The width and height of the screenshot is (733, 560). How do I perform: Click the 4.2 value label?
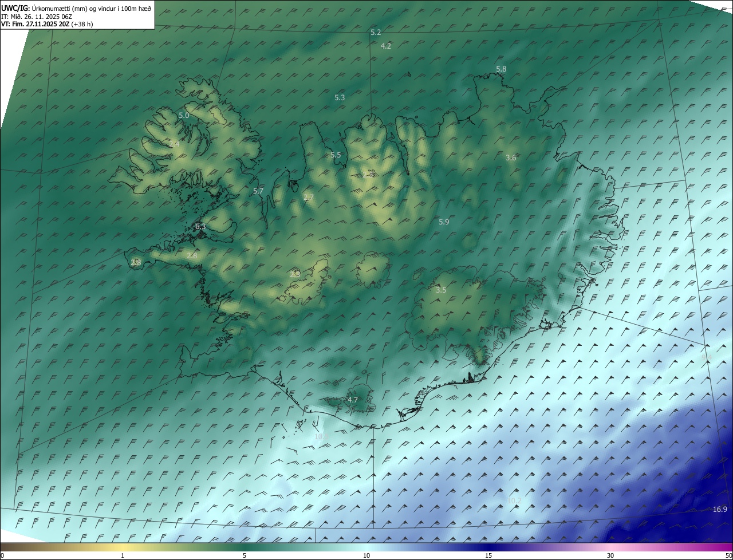(386, 46)
